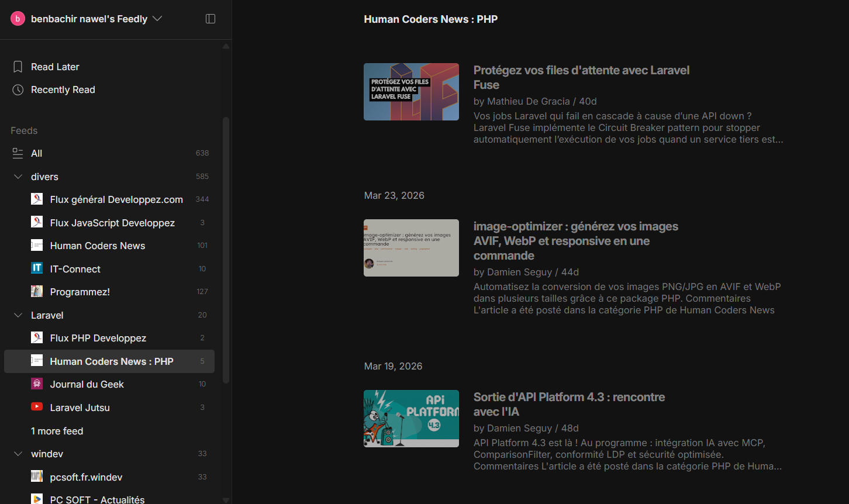Click summary text starting 'Automatisez la conversion'
Viewport: 849px width, 504px height.
[627, 298]
